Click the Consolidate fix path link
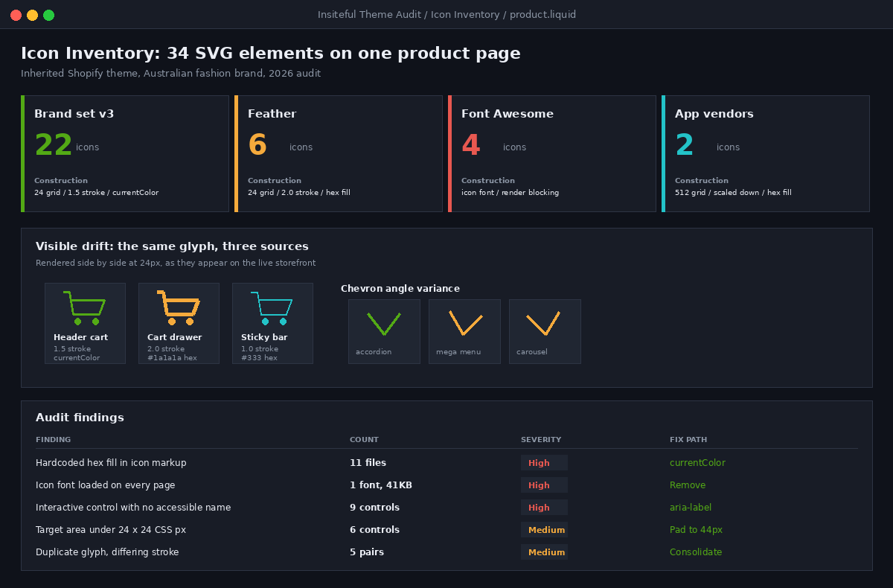Screen dimensions: 893x588 click(696, 552)
